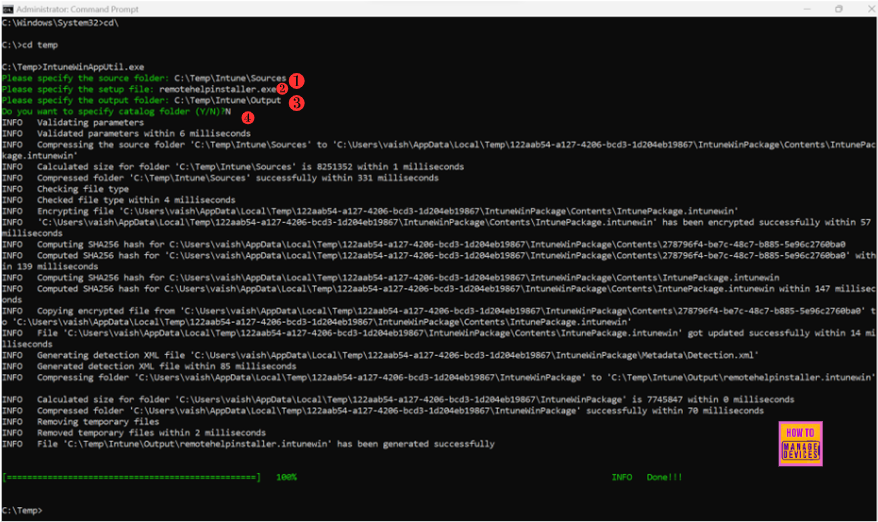Click the green 'Done!!!' status text
878x522 pixels.
point(664,477)
